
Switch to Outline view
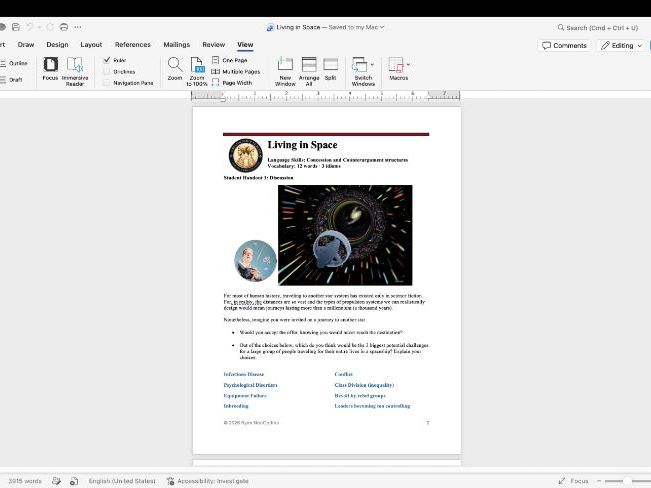click(x=15, y=64)
